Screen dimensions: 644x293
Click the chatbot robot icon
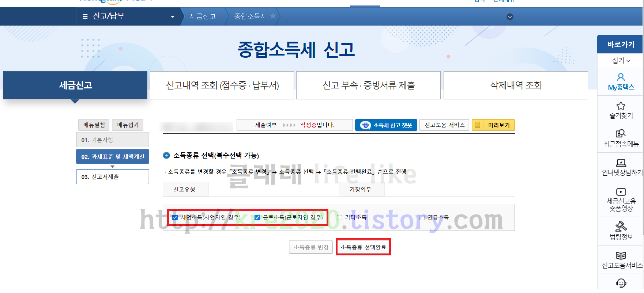(x=365, y=125)
